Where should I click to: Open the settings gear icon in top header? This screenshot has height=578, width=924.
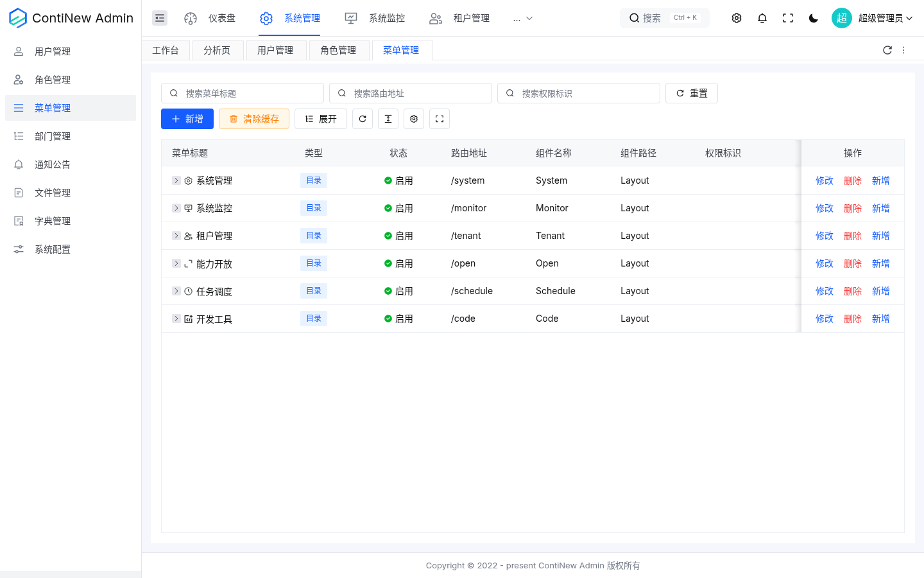point(737,18)
